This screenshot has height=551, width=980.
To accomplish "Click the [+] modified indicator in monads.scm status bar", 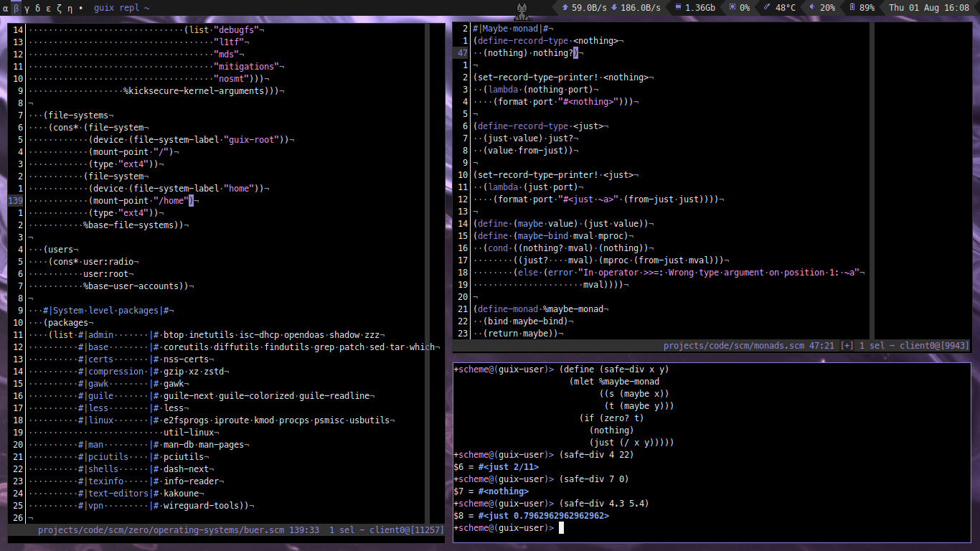I will [x=847, y=346].
